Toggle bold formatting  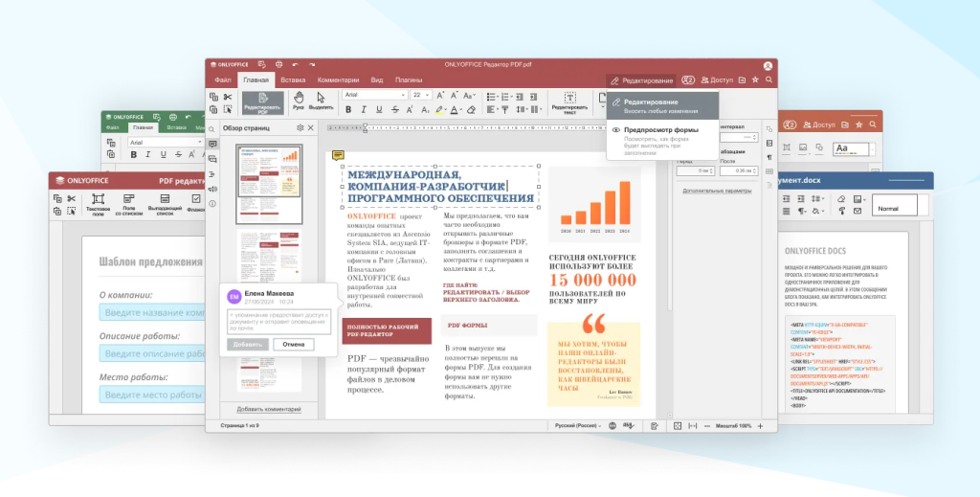pos(349,110)
